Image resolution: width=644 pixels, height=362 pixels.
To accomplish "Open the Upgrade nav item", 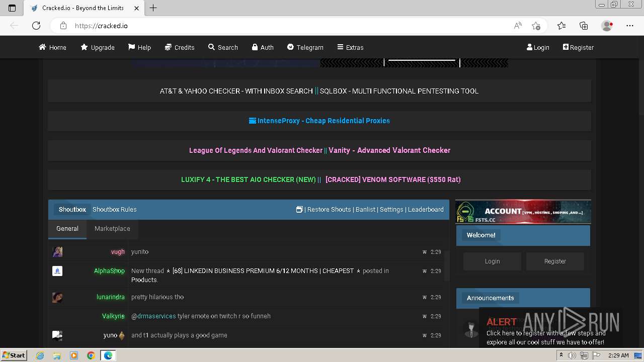I will pos(98,47).
